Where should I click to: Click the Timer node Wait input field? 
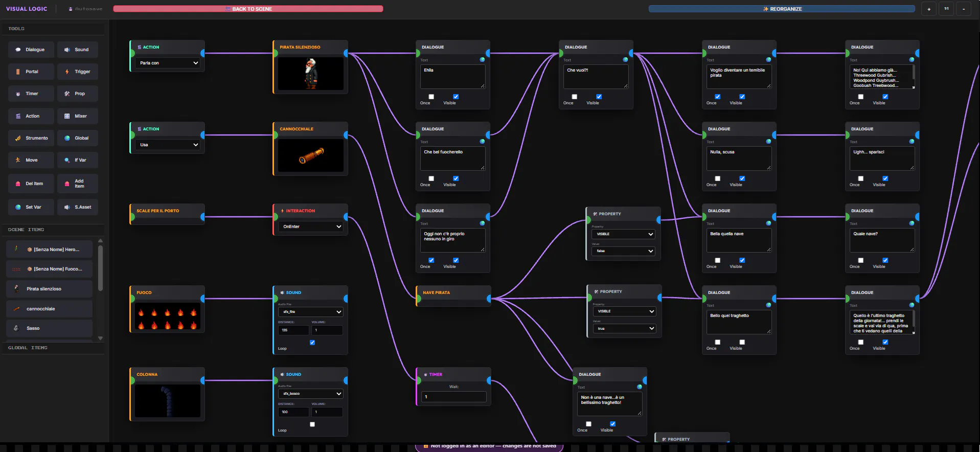(454, 397)
